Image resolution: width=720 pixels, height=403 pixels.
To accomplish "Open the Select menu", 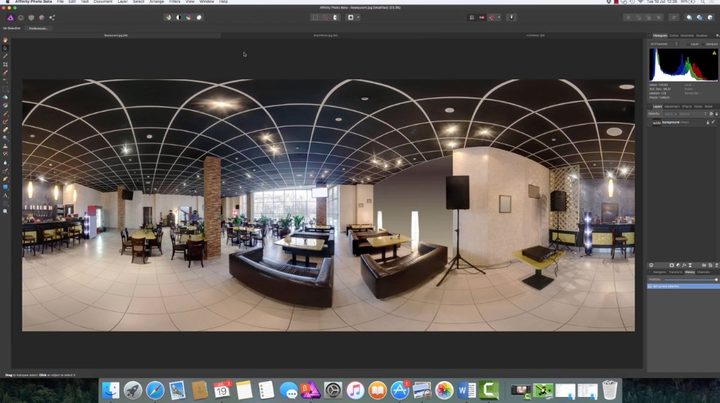I will pyautogui.click(x=138, y=2).
